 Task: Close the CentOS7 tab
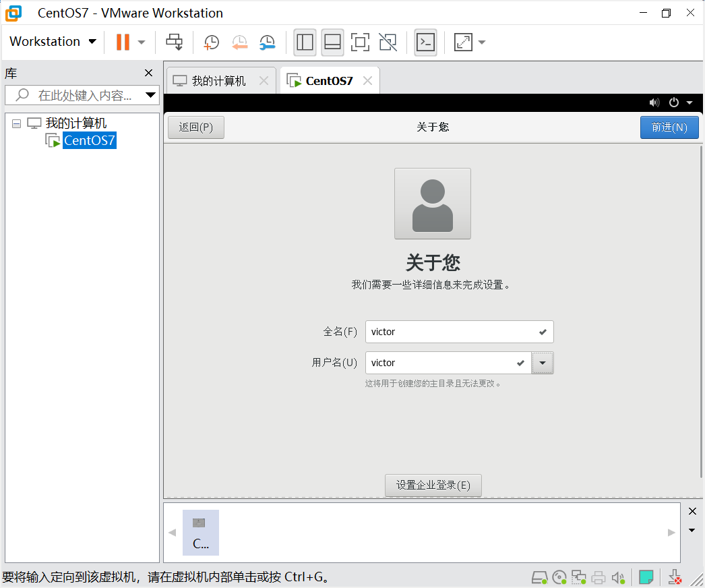tap(368, 81)
